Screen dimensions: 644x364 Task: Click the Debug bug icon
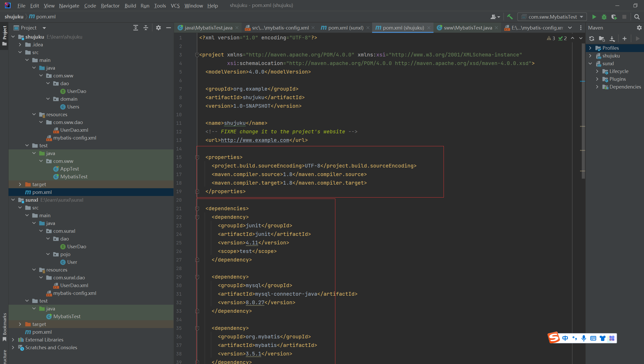(604, 17)
